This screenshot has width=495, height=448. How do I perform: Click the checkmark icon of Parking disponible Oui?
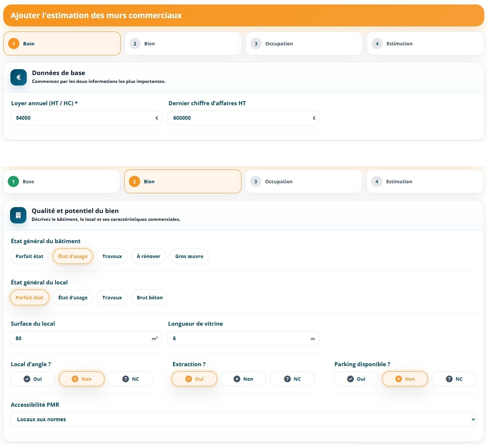[350, 379]
